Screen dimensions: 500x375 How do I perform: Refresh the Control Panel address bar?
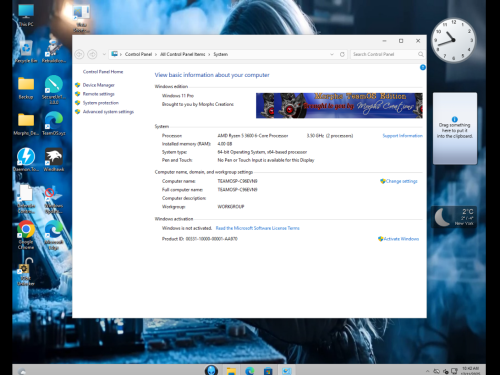click(x=342, y=54)
